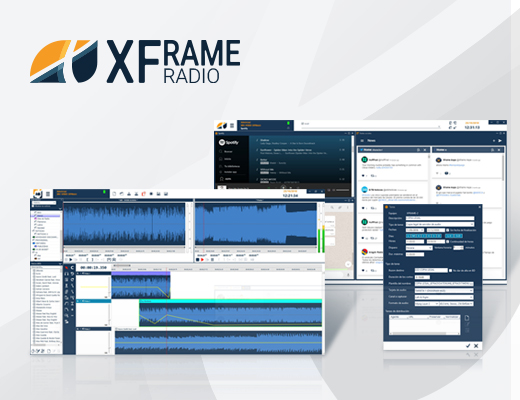Image resolution: width=520 pixels, height=400 pixels.
Task: Open the Tarjeta de audio dropdown
Action: [x=444, y=290]
